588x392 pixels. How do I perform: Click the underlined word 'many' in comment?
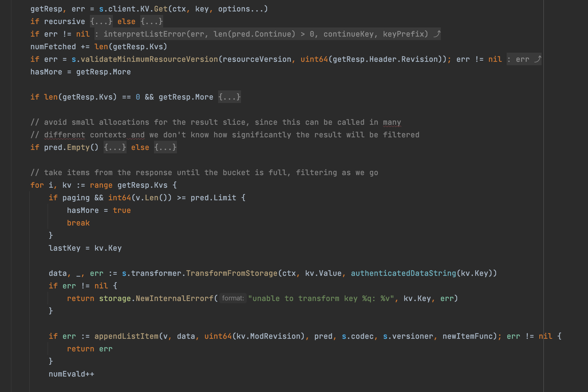(x=392, y=122)
